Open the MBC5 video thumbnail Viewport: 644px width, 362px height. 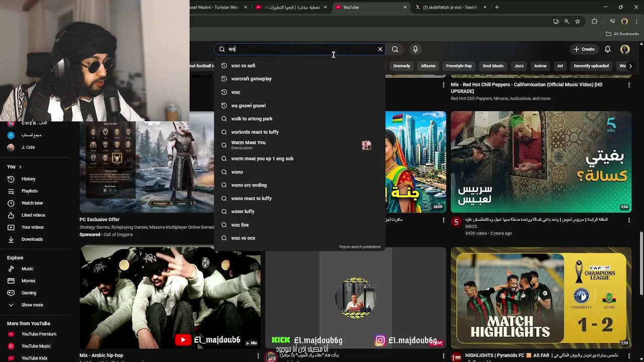point(541,162)
